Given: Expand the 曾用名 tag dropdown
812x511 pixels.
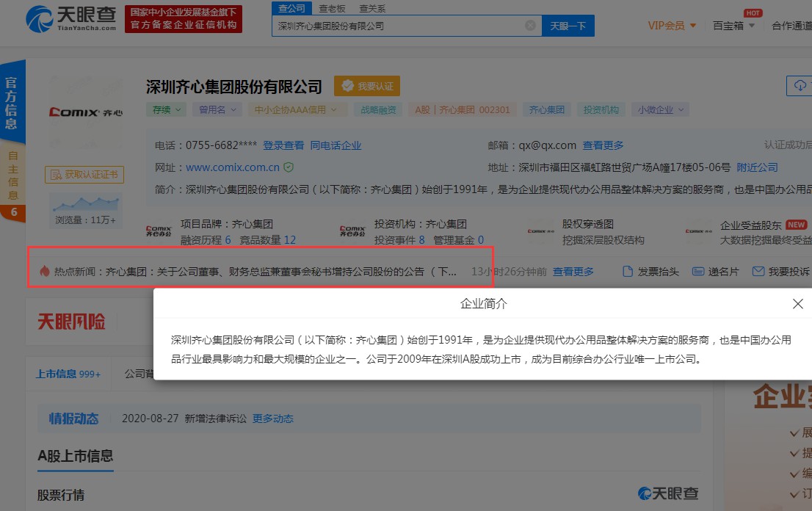Looking at the screenshot, I should pos(217,109).
